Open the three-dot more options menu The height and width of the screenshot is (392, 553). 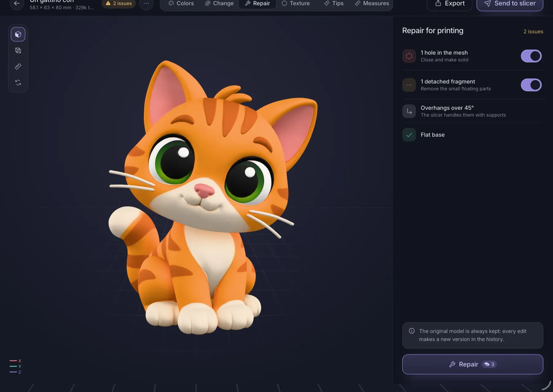coord(146,4)
